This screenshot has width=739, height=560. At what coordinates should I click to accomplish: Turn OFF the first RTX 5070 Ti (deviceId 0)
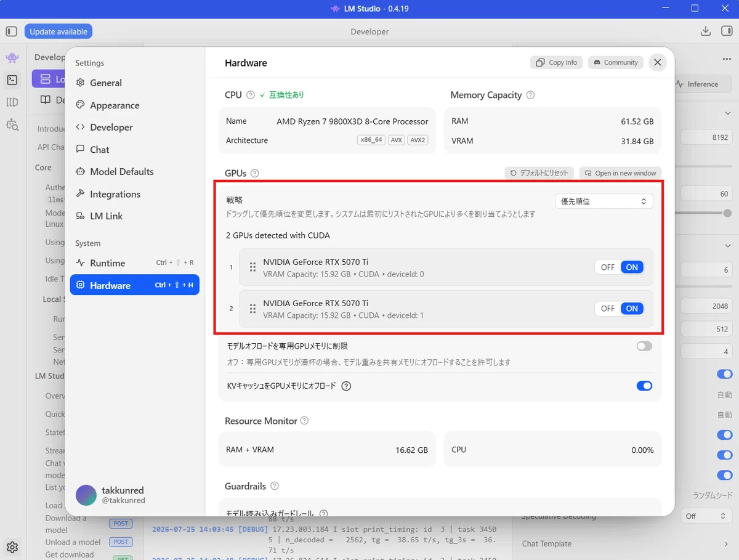[608, 267]
